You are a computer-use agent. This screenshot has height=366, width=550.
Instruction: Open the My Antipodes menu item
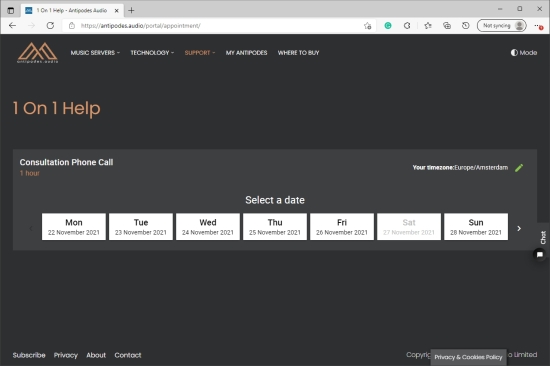click(246, 53)
